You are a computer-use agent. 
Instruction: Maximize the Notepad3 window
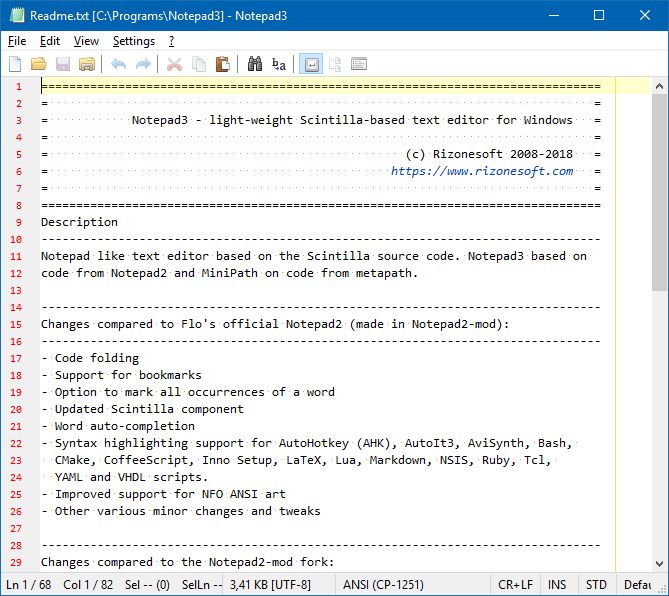click(599, 15)
